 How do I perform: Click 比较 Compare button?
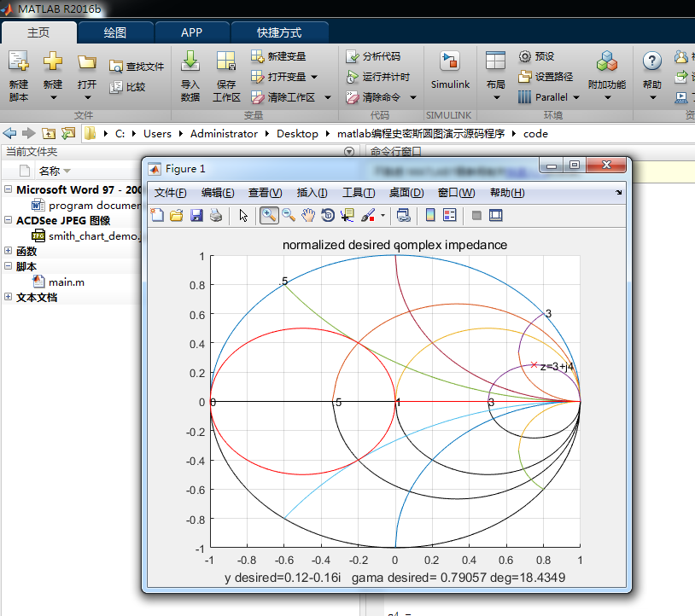pyautogui.click(x=128, y=87)
